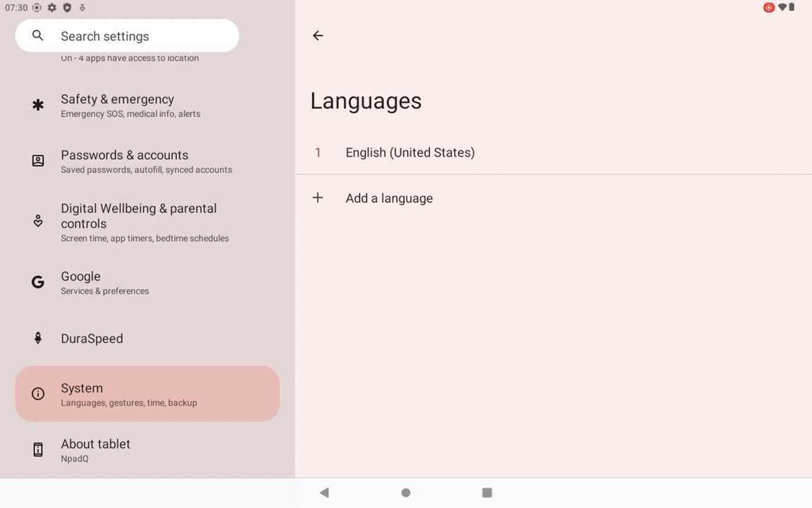Viewport: 812px width, 508px height.
Task: Tap the settings gear in the status bar
Action: click(x=51, y=7)
